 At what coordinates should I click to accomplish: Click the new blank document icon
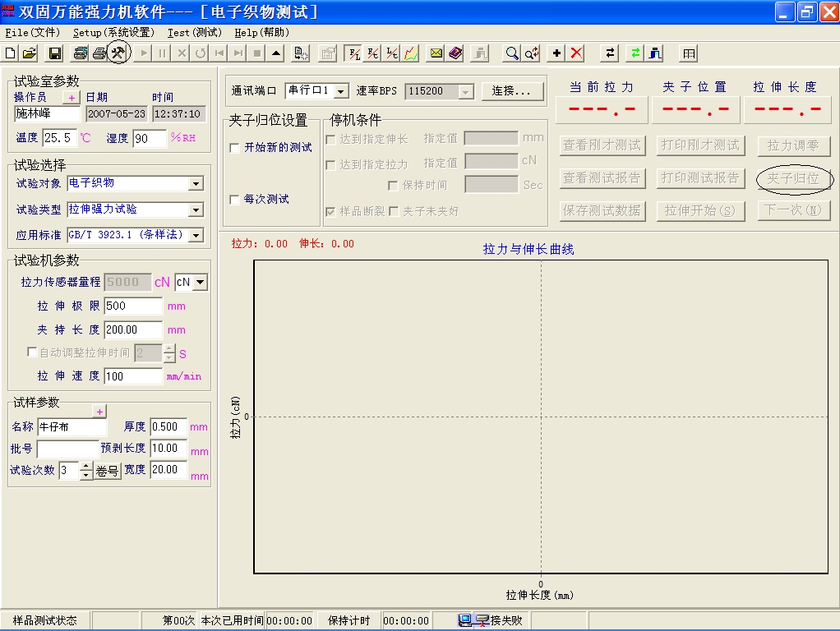click(x=11, y=53)
